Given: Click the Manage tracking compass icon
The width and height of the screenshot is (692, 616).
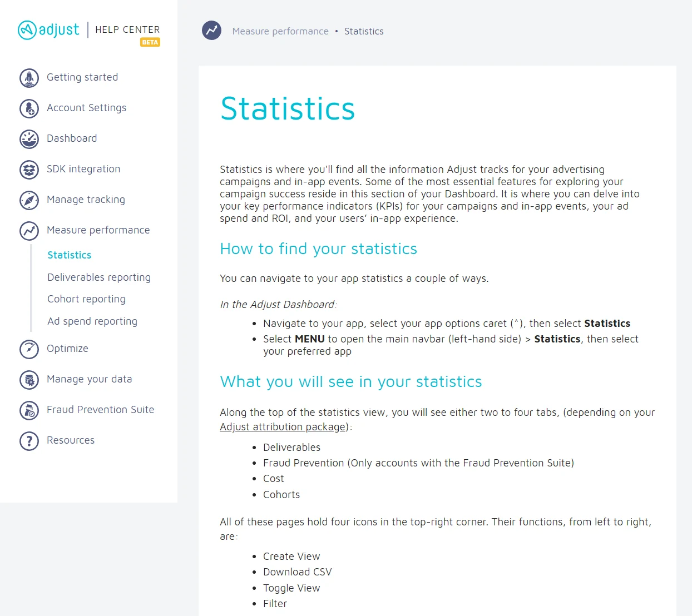Looking at the screenshot, I should coord(29,200).
